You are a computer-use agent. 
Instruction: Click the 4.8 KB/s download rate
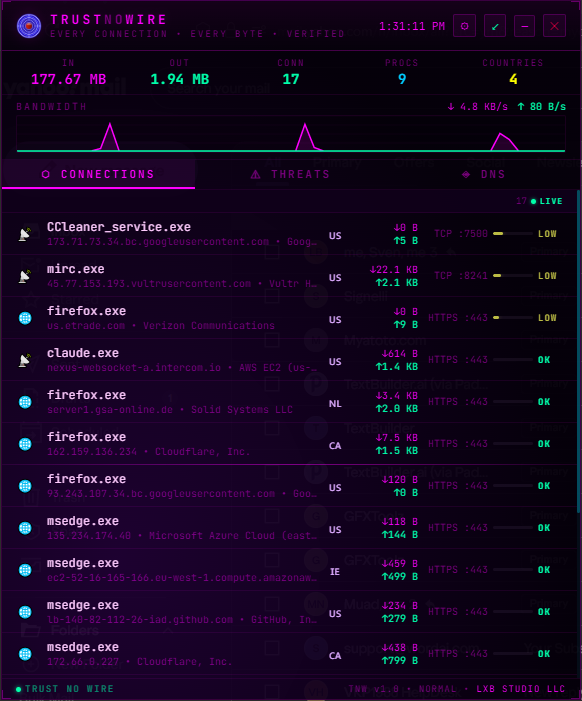(477, 107)
